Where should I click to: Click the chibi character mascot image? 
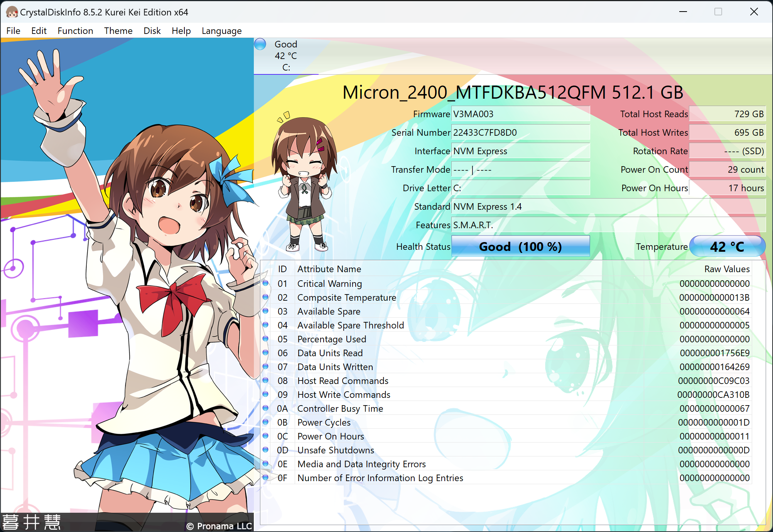(x=305, y=181)
